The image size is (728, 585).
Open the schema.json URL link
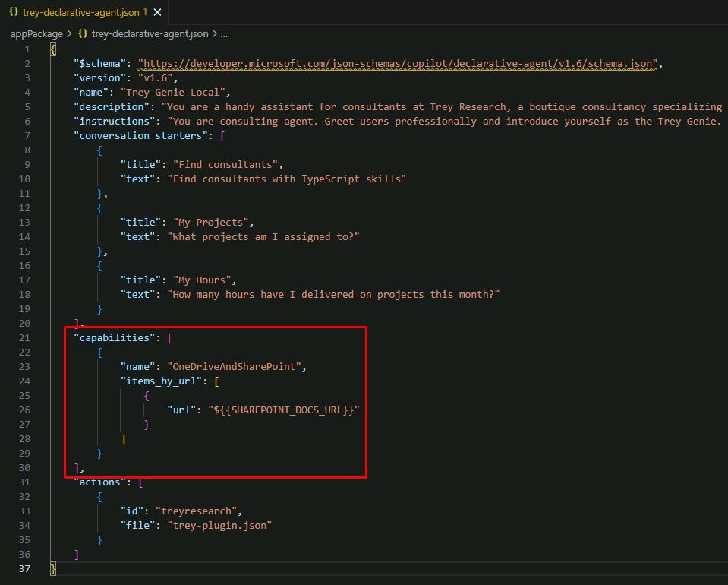tap(398, 64)
